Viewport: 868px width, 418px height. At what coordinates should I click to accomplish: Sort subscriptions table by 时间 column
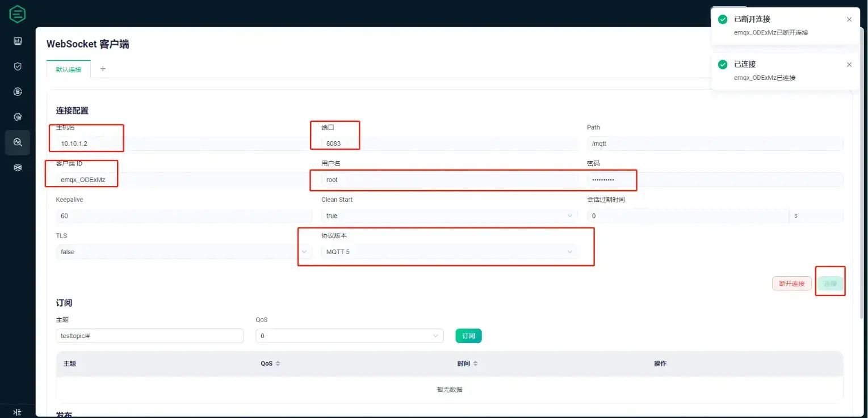tap(475, 364)
